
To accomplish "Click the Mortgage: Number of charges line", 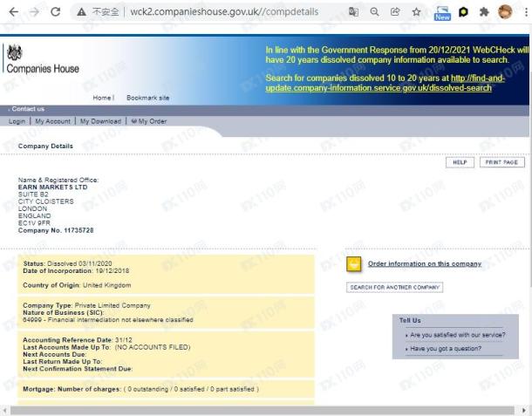I will click(x=140, y=389).
